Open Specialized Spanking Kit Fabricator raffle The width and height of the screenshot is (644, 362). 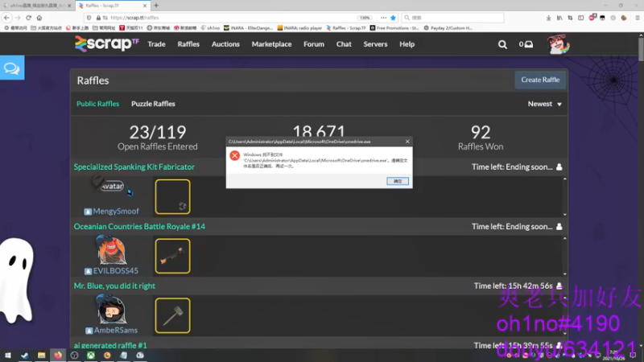(134, 167)
